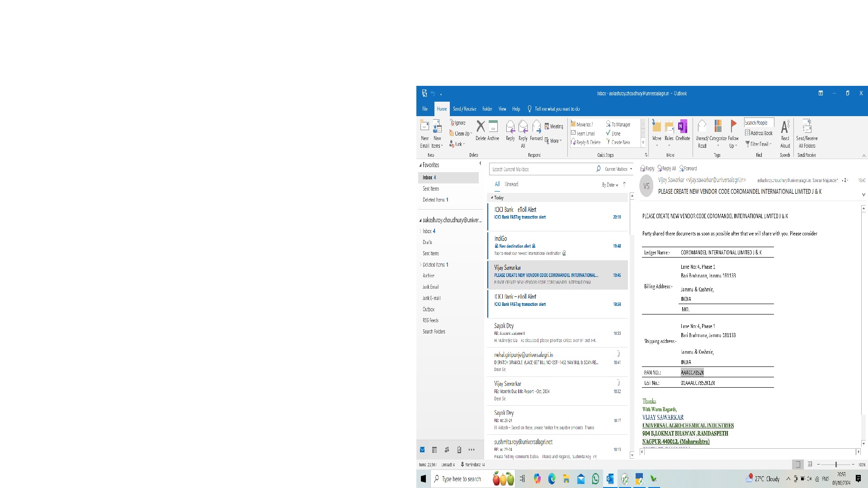868x488 pixels.
Task: Click the Archive icon in ribbon
Action: click(493, 127)
